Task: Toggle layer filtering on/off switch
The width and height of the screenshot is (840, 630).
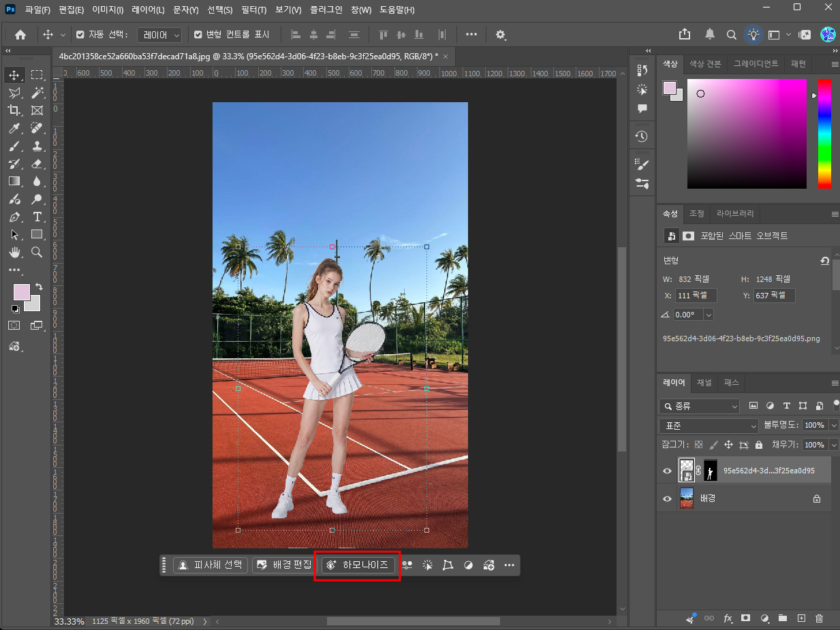Action: click(x=837, y=405)
